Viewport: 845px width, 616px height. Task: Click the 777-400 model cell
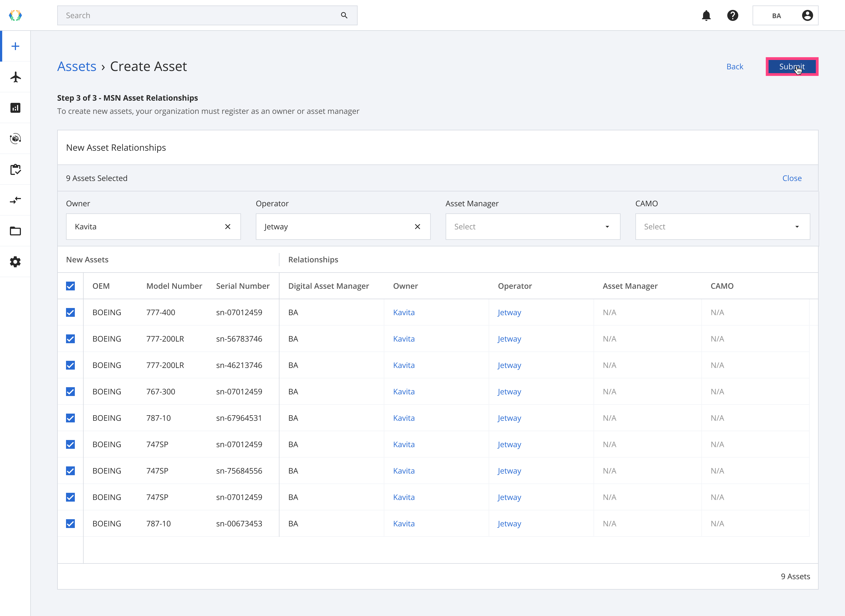[x=160, y=312]
